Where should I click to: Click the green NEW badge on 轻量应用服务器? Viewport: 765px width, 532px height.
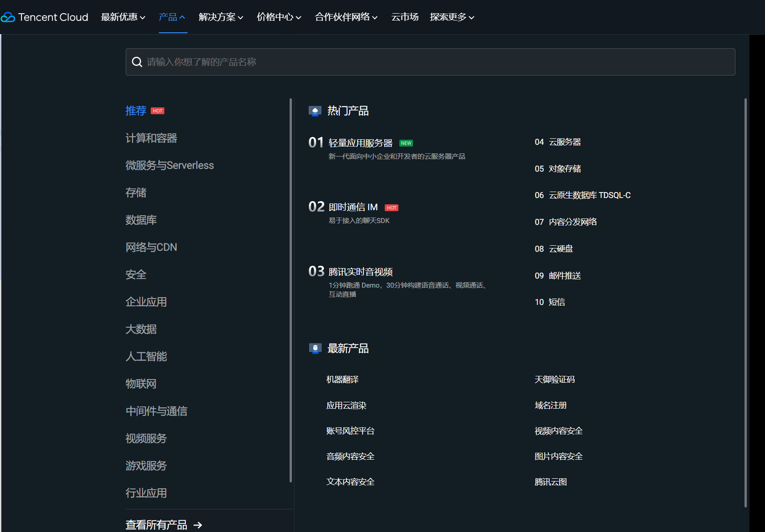pos(406,143)
